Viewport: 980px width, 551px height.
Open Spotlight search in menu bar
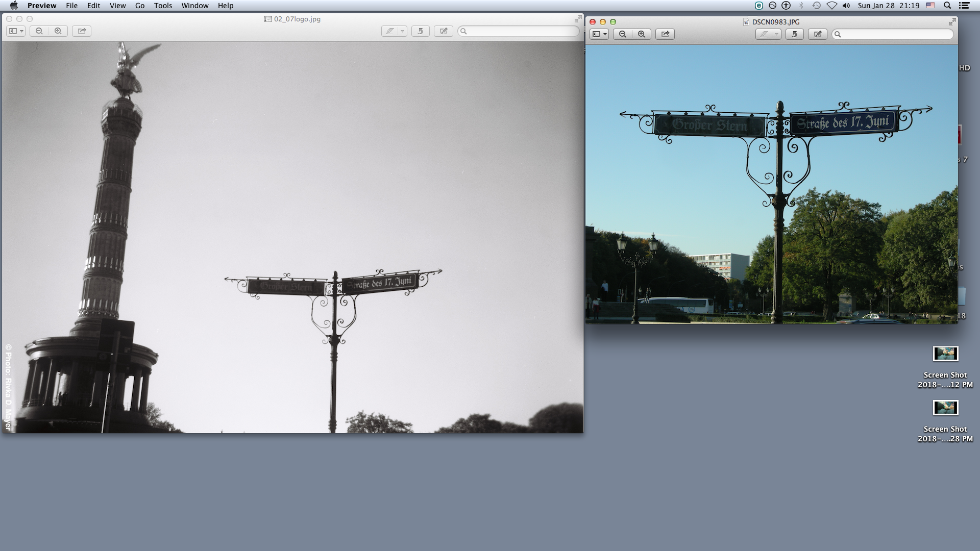[947, 6]
